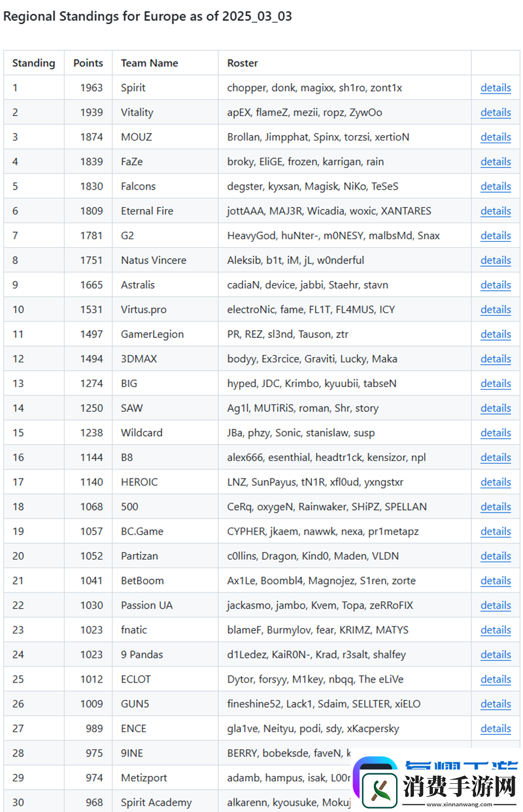The width and height of the screenshot is (523, 812).
Task: Click the Metizport team name
Action: (x=144, y=778)
